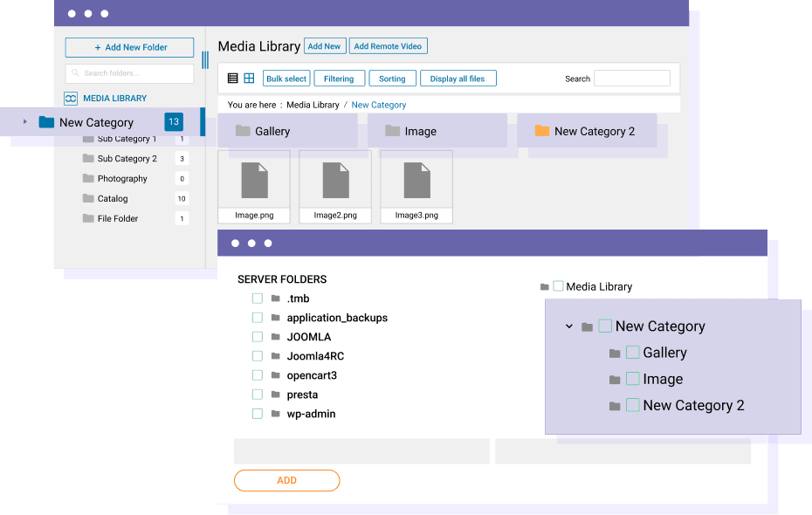Open the Catalog folder icon in sidebar
The image size is (812, 515).
(x=88, y=198)
